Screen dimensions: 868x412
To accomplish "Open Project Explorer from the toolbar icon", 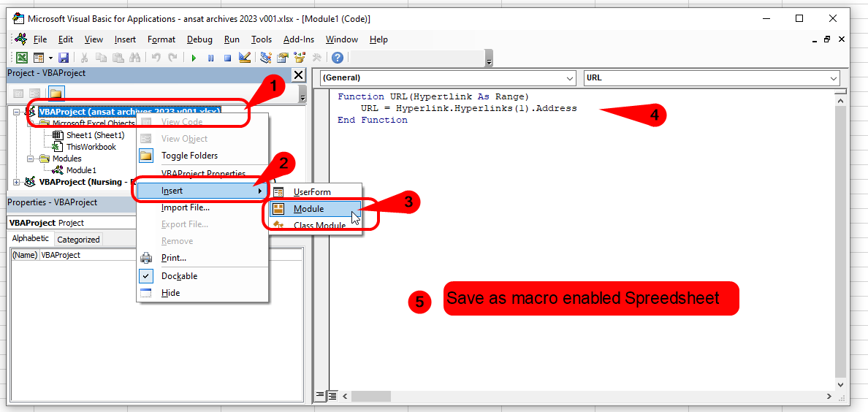I will coord(266,58).
